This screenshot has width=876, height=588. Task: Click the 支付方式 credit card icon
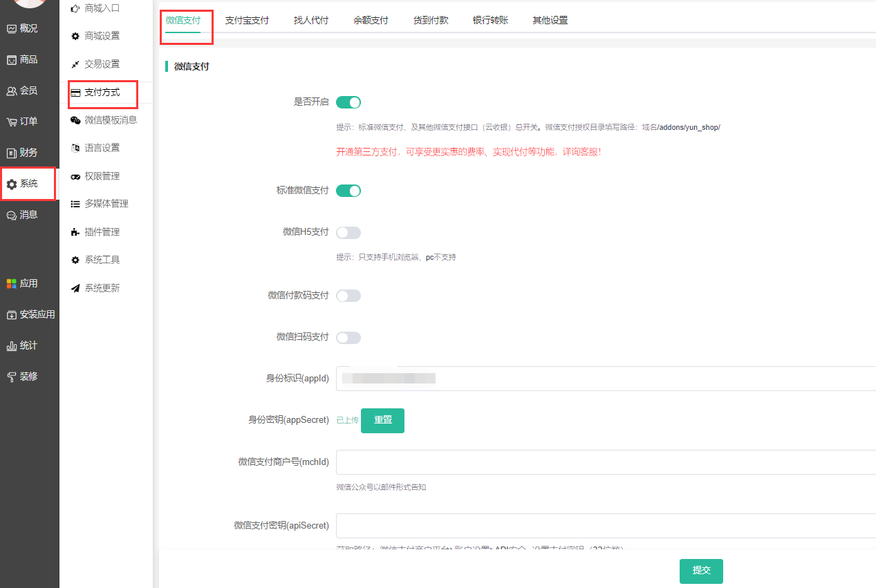(75, 93)
